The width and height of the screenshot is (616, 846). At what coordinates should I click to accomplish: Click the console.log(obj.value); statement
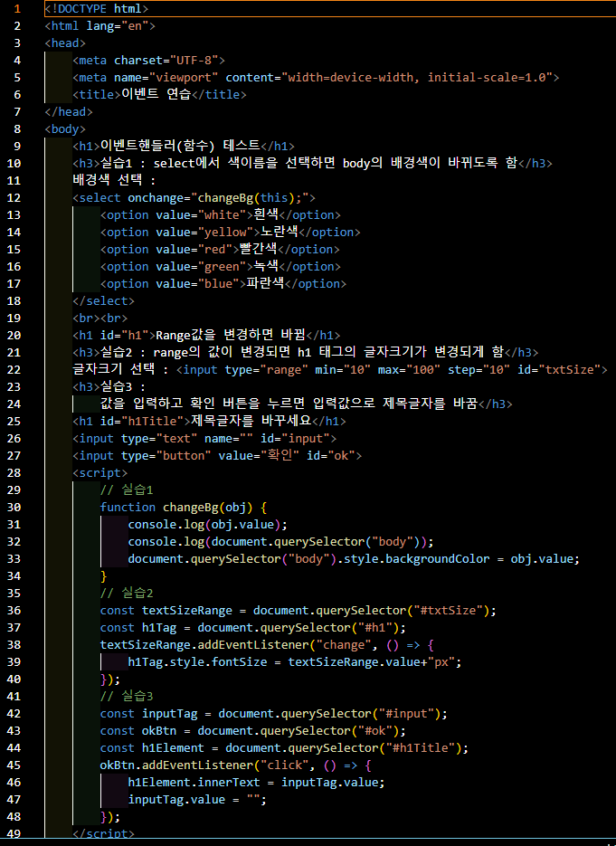[x=208, y=525]
